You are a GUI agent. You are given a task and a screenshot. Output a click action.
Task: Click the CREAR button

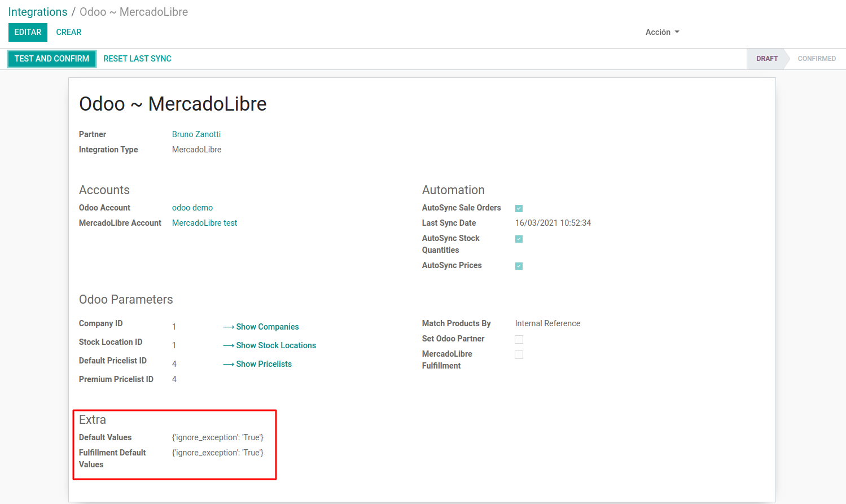pos(69,32)
